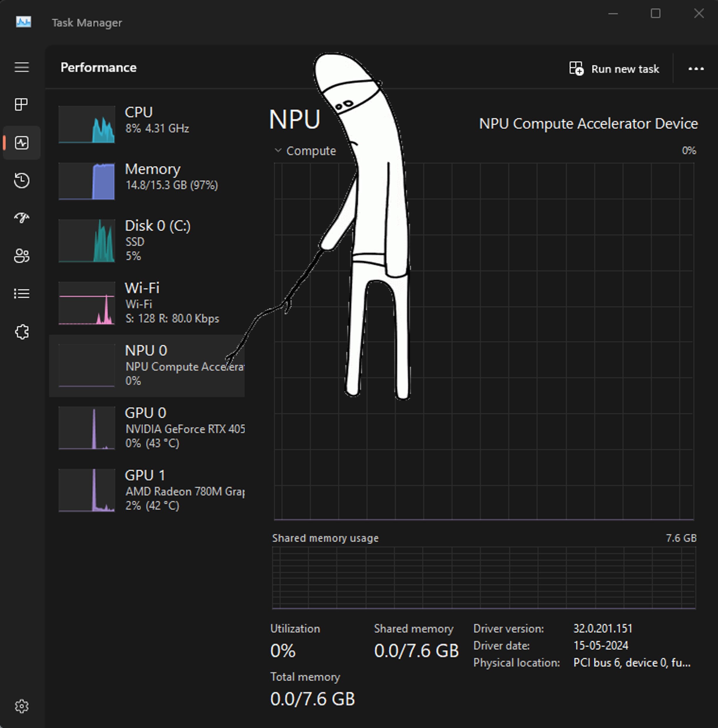This screenshot has width=718, height=728.
Task: Select the CPU performance entry
Action: click(147, 124)
